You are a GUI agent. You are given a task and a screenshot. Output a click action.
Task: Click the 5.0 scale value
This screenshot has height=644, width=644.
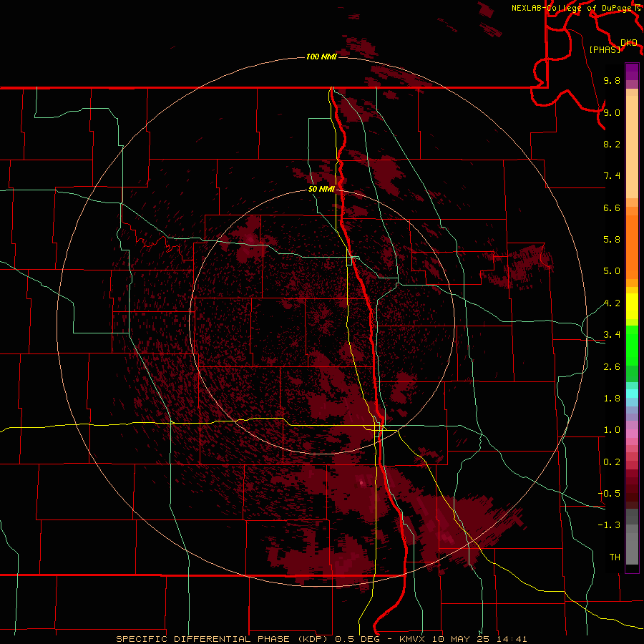coord(612,271)
